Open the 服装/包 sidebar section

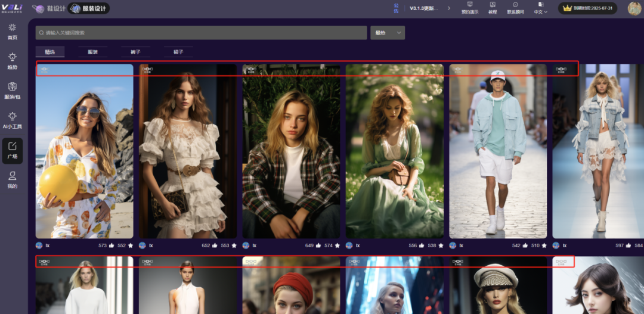coord(13,91)
